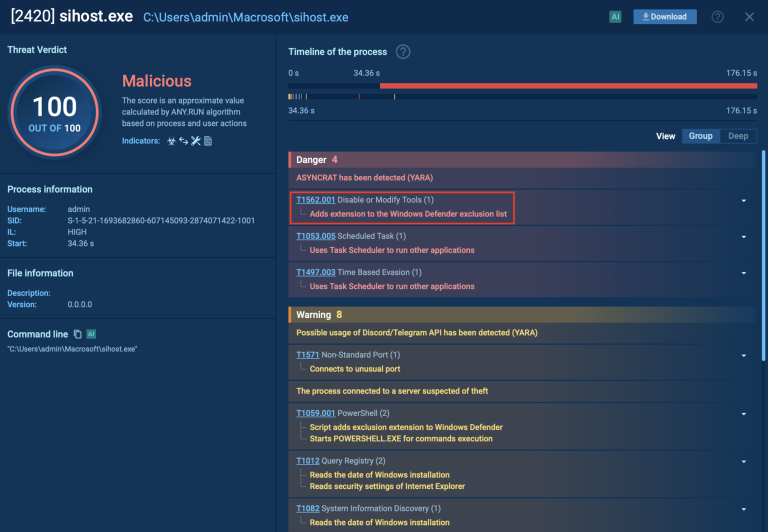Viewport: 768px width, 532px height.
Task: Open the T1497.003 Time Based Evasion link
Action: tap(315, 272)
